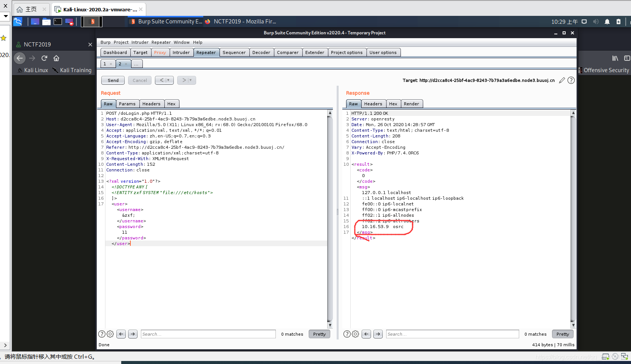Open Kali applications menu icon
631x364 pixels.
coord(18,22)
